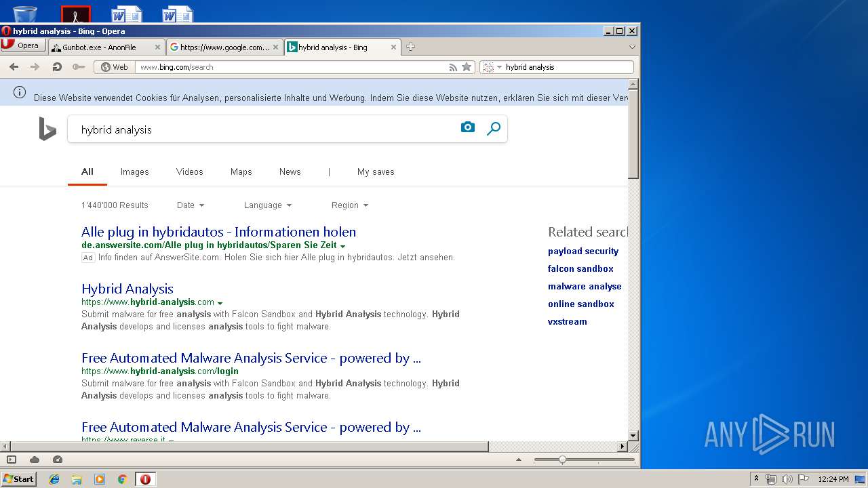
Task: Click the cookie notice info icon
Action: [x=20, y=92]
